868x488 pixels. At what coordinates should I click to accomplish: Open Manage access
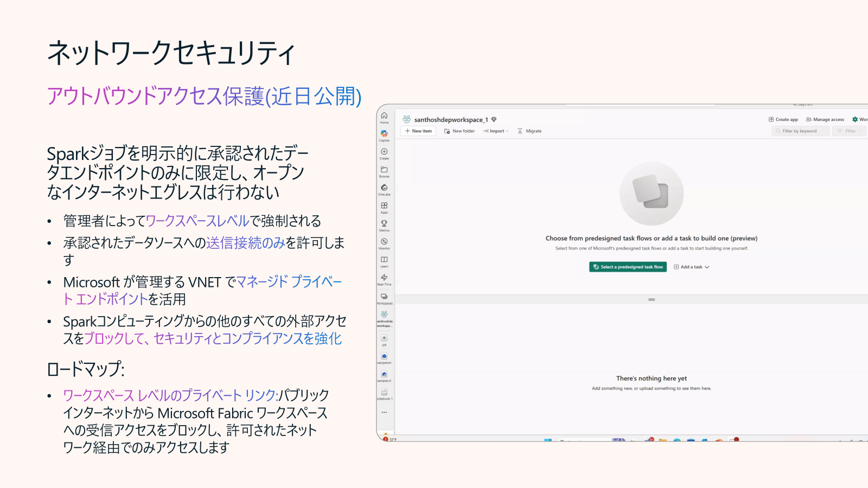[x=825, y=119]
